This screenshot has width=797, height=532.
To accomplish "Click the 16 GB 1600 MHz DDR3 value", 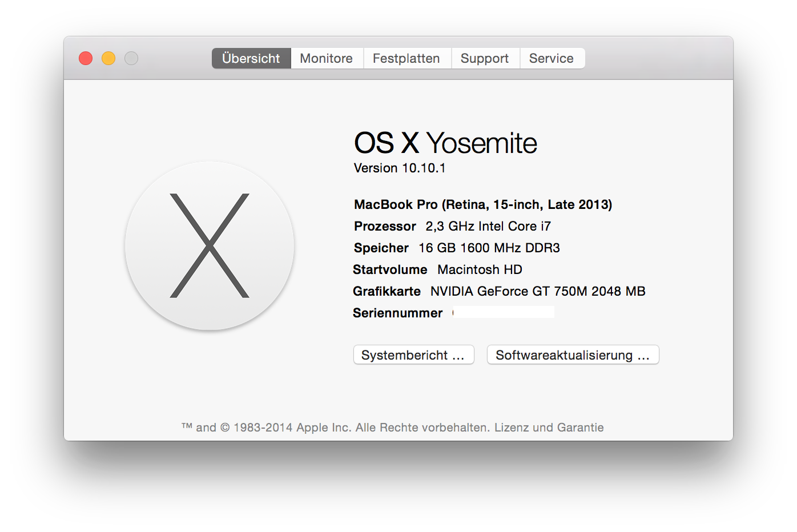I will point(489,248).
